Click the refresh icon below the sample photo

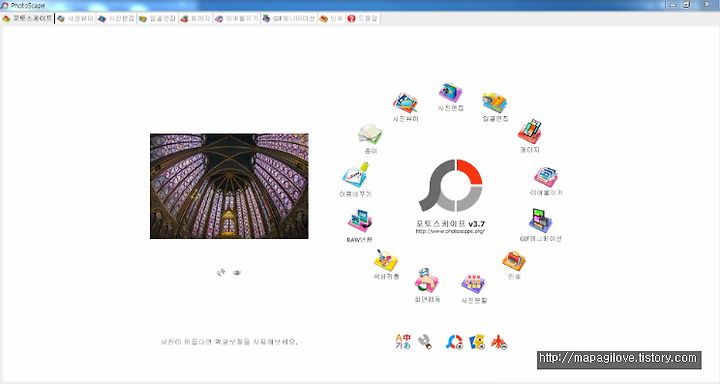[221, 272]
